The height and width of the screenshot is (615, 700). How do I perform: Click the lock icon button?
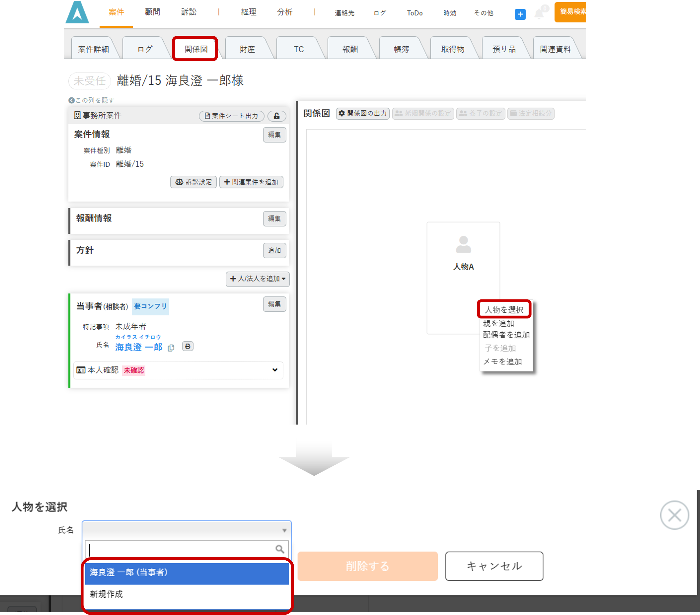[x=277, y=116]
